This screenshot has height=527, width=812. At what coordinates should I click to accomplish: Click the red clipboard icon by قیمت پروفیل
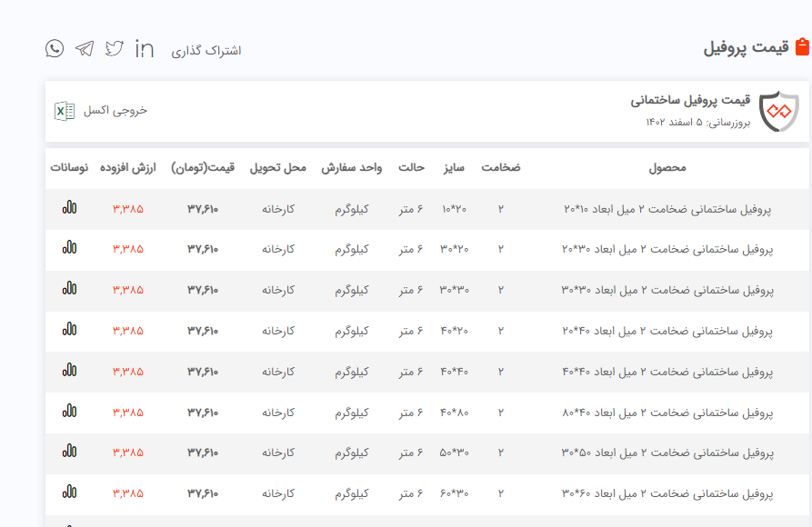(x=802, y=46)
